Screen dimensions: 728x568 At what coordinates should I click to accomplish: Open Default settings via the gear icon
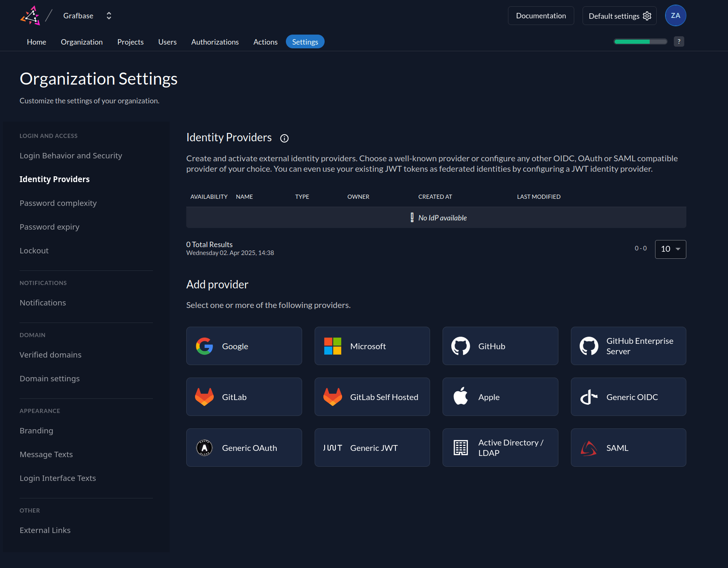tap(647, 15)
